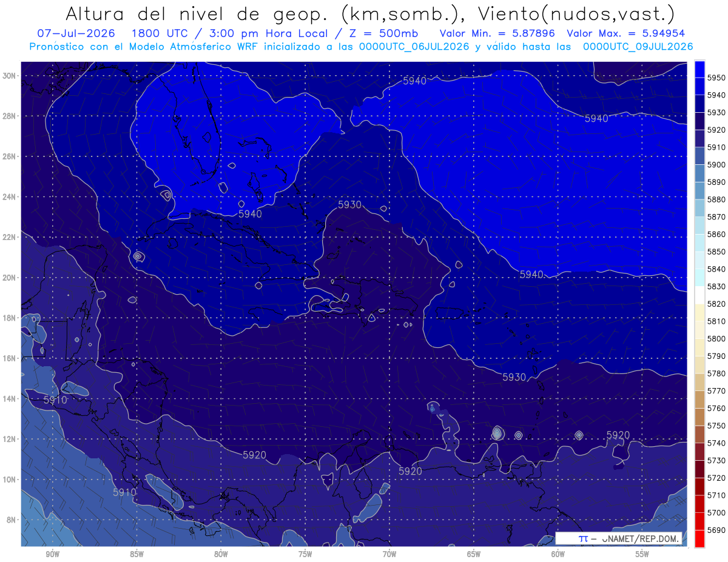The width and height of the screenshot is (728, 562).
Task: Click the 5950 label on the color bar
Action: [x=716, y=78]
